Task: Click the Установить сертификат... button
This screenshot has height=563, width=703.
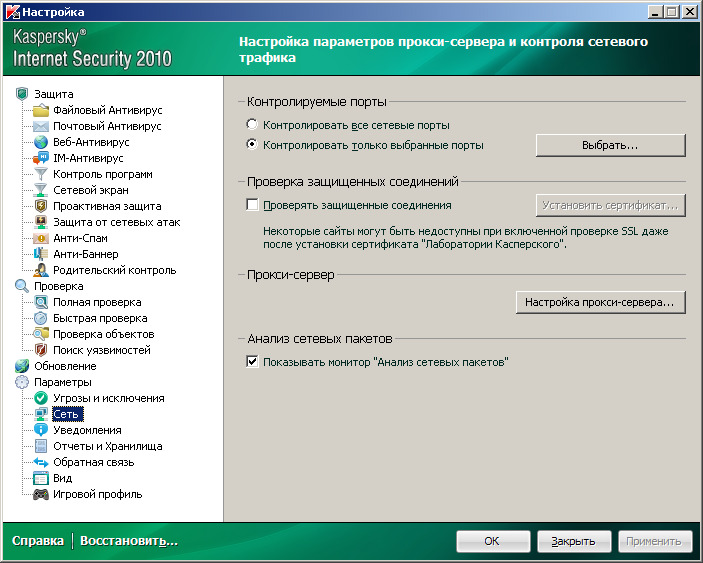Action: (x=611, y=205)
